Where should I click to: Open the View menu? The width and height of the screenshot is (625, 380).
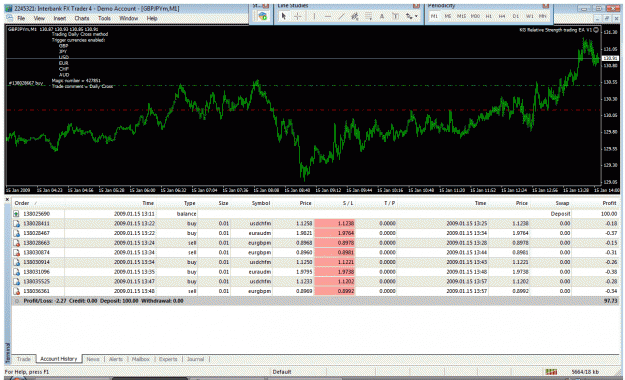click(x=39, y=18)
